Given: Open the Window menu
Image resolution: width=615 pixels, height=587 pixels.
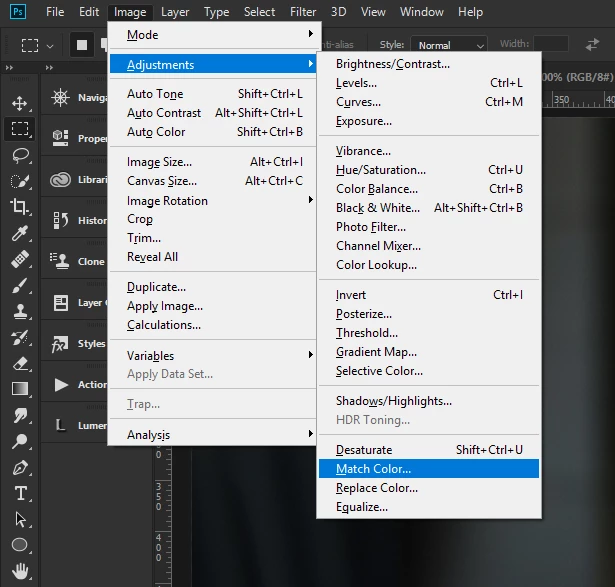Looking at the screenshot, I should [x=422, y=12].
